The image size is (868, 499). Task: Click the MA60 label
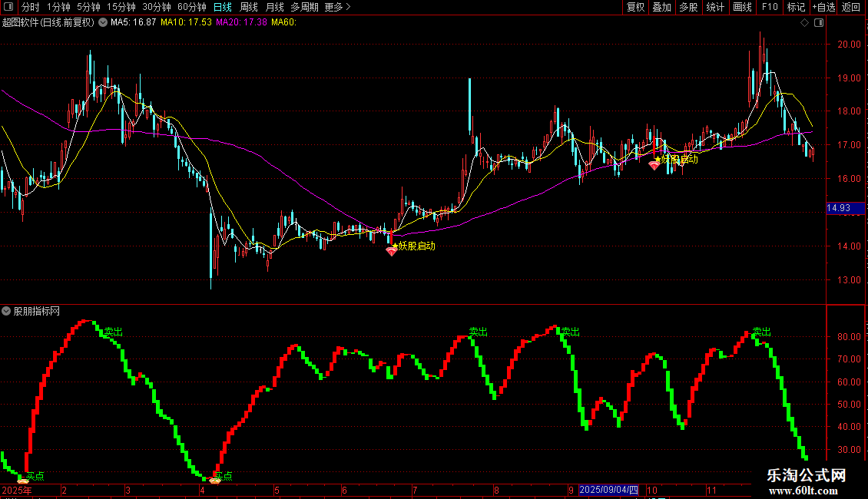tap(284, 23)
